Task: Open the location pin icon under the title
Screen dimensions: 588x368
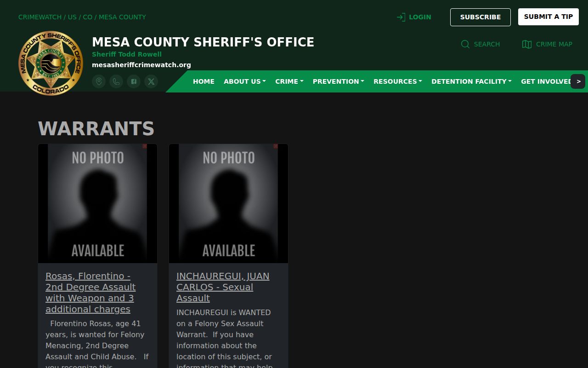Action: [99, 81]
